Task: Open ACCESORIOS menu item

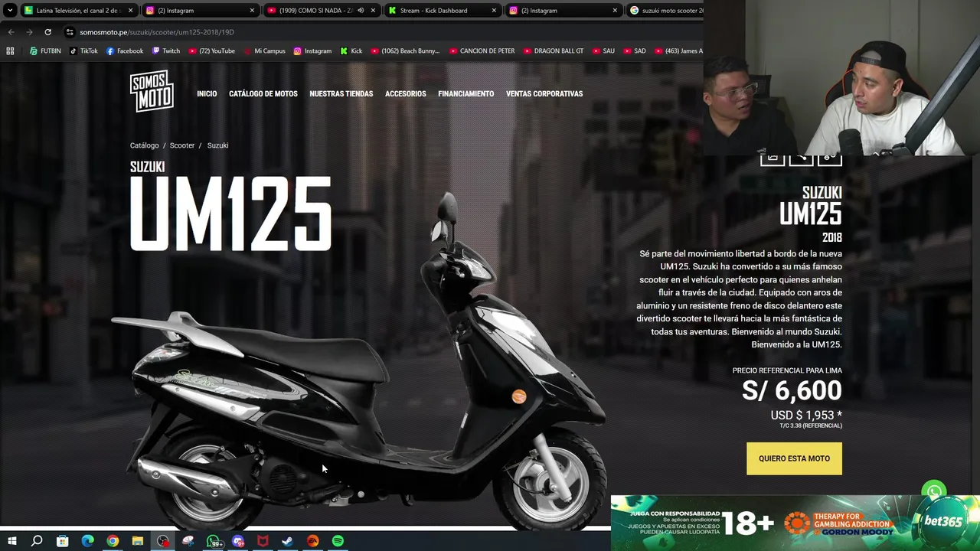Action: click(406, 94)
